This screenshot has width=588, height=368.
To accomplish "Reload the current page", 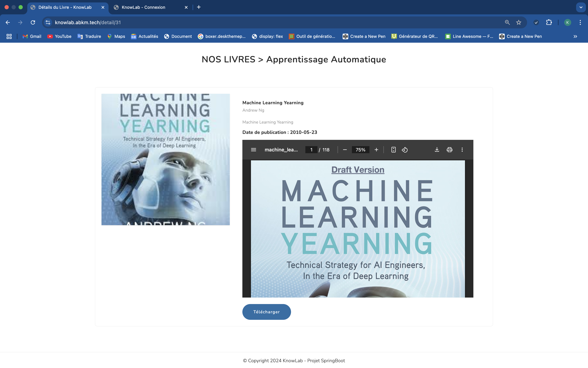I will (33, 22).
